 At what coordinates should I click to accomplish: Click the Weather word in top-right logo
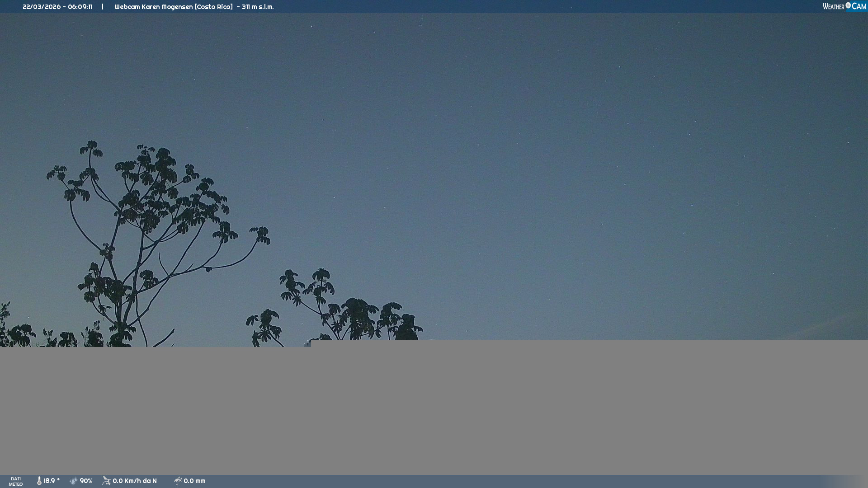[833, 6]
